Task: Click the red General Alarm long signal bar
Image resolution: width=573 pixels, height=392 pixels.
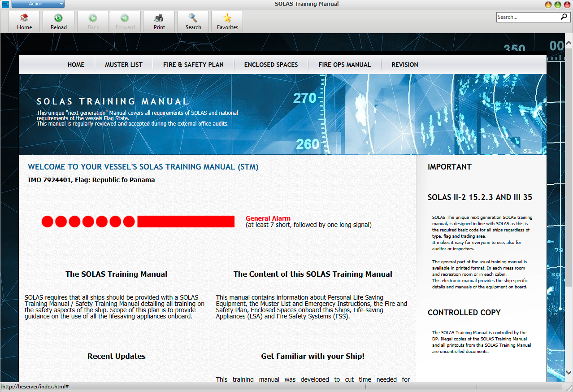Action: pos(186,222)
